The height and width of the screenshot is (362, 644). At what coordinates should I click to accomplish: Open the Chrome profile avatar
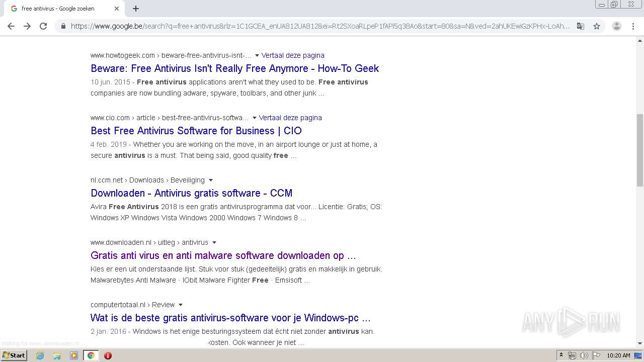point(616,26)
